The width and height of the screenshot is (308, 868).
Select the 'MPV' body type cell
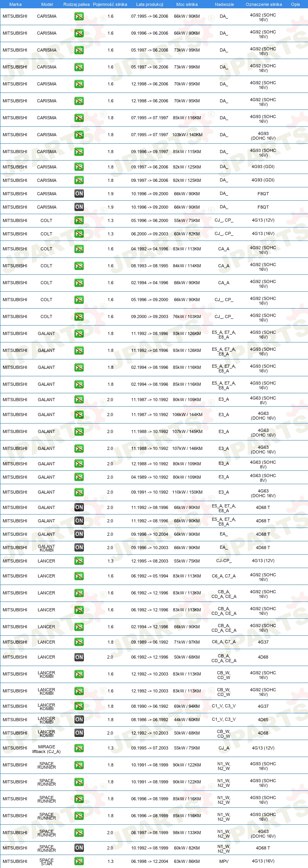click(224, 861)
